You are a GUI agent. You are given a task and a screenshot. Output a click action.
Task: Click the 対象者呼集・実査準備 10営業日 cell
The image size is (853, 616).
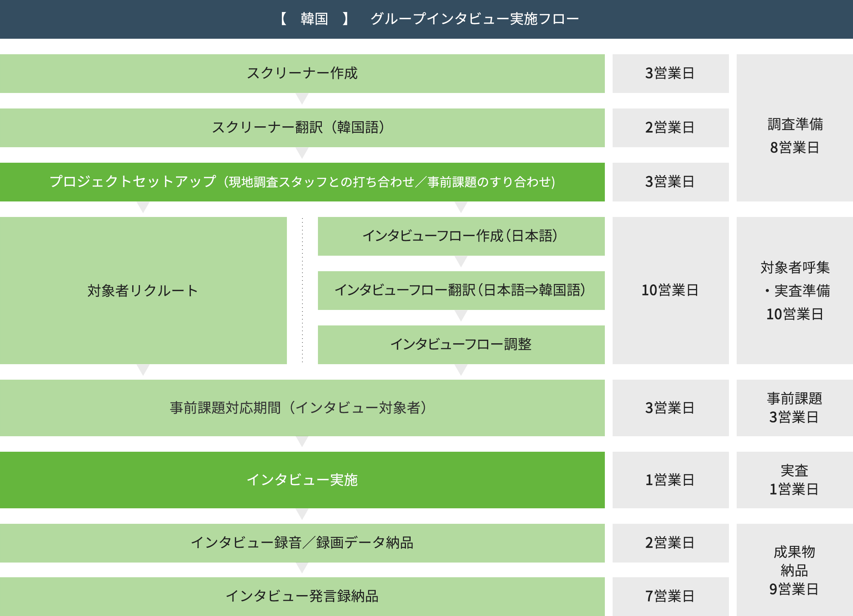(794, 290)
